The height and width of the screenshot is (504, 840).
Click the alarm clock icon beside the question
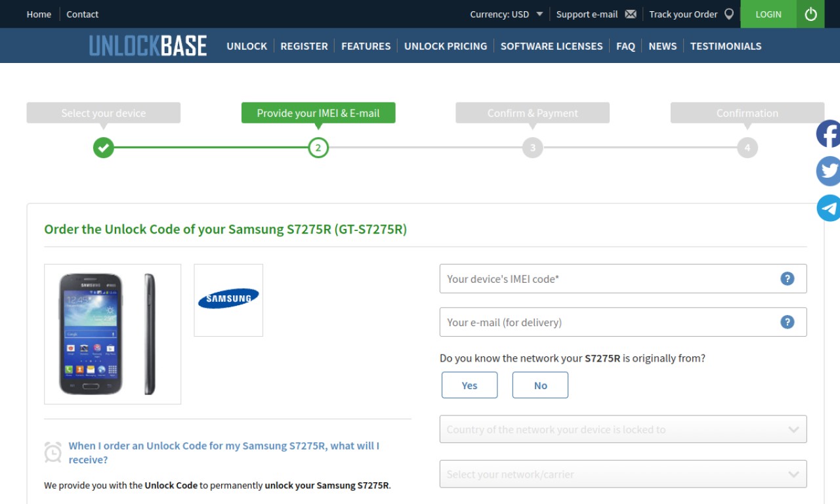click(53, 452)
